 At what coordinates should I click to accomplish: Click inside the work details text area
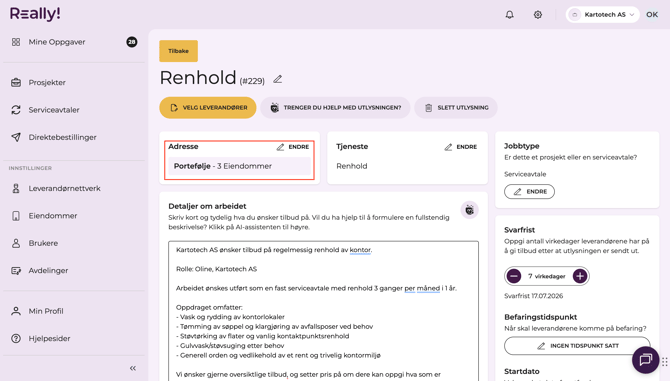click(x=323, y=311)
